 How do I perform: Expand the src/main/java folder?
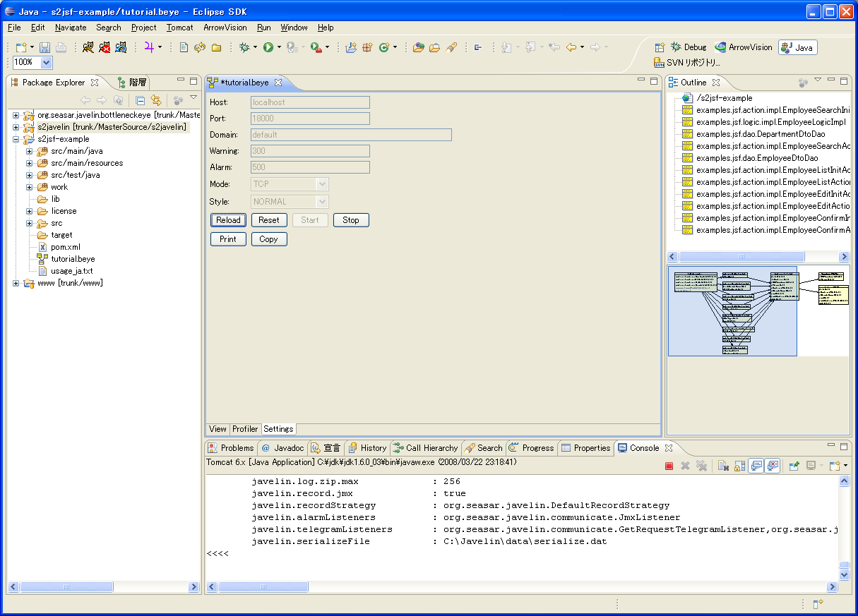point(30,151)
